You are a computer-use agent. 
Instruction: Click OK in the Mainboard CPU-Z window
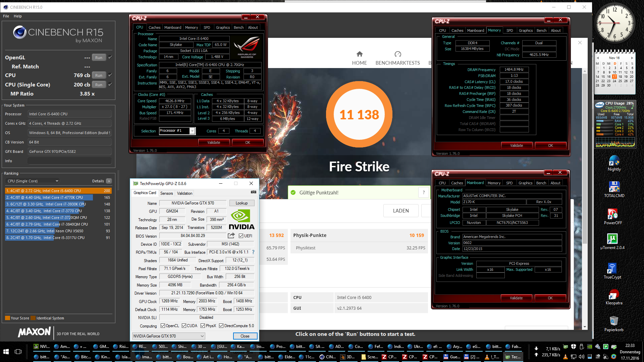pos(550,298)
